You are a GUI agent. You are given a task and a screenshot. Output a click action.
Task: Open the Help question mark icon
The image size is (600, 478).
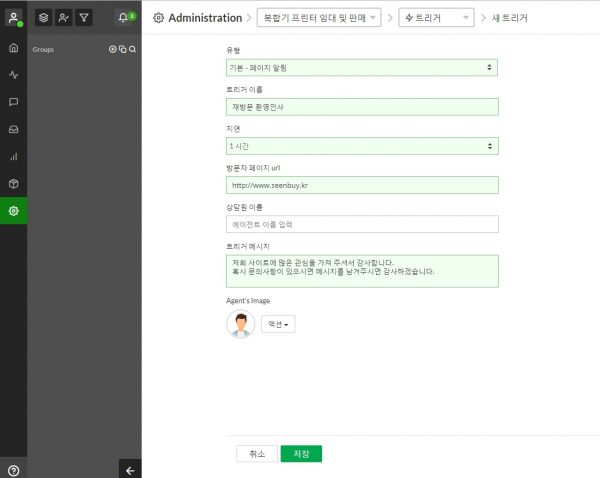click(13, 470)
